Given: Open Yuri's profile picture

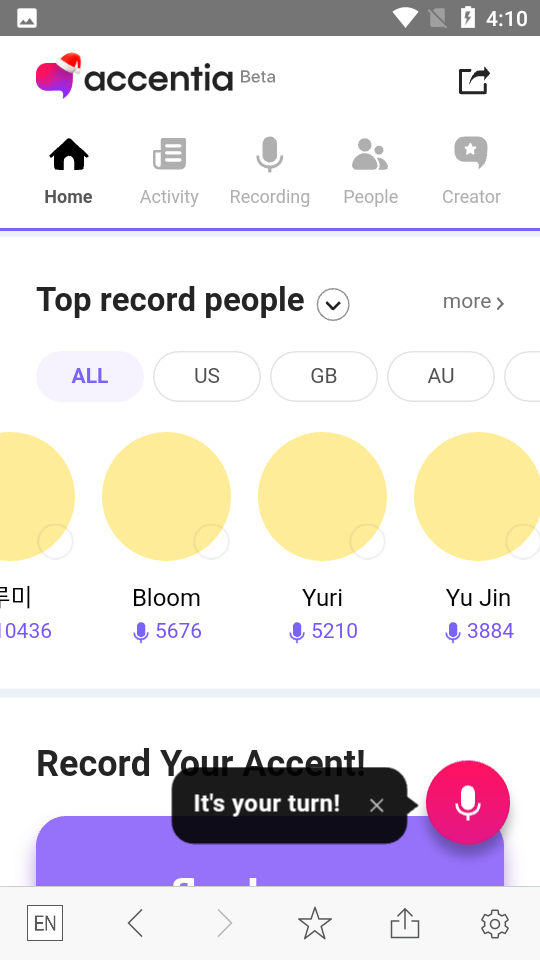Looking at the screenshot, I should [x=323, y=496].
